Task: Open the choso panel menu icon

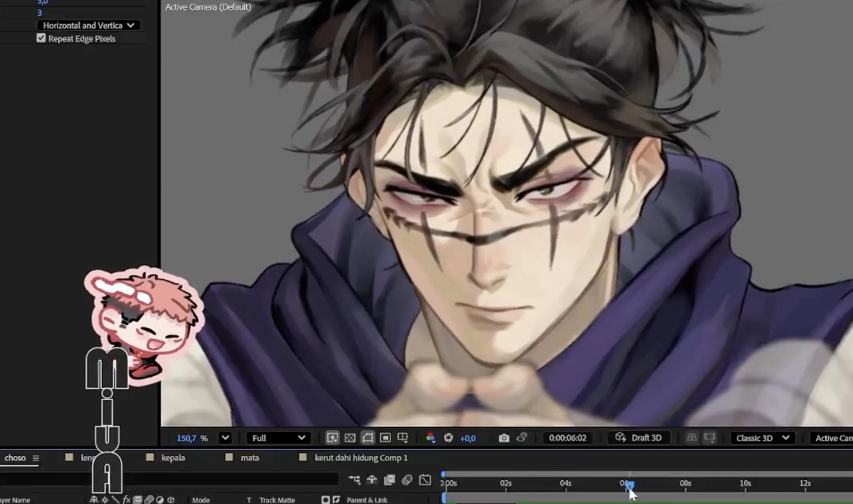Action: pos(36,458)
